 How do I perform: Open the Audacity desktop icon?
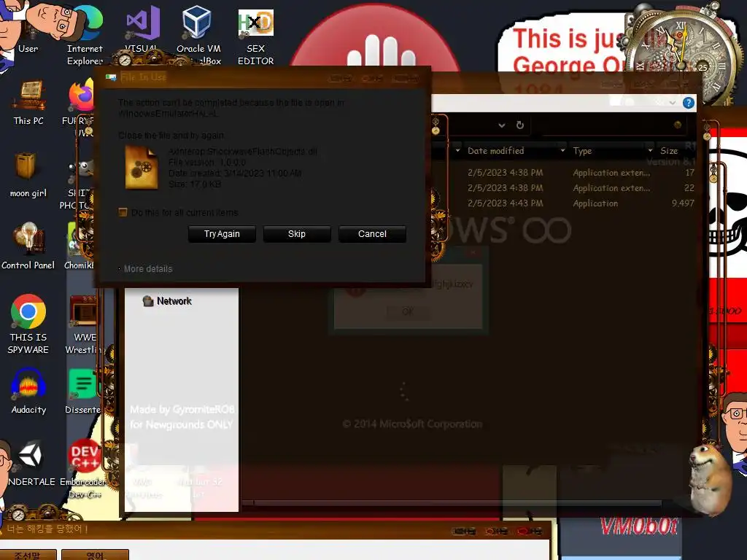[28, 392]
